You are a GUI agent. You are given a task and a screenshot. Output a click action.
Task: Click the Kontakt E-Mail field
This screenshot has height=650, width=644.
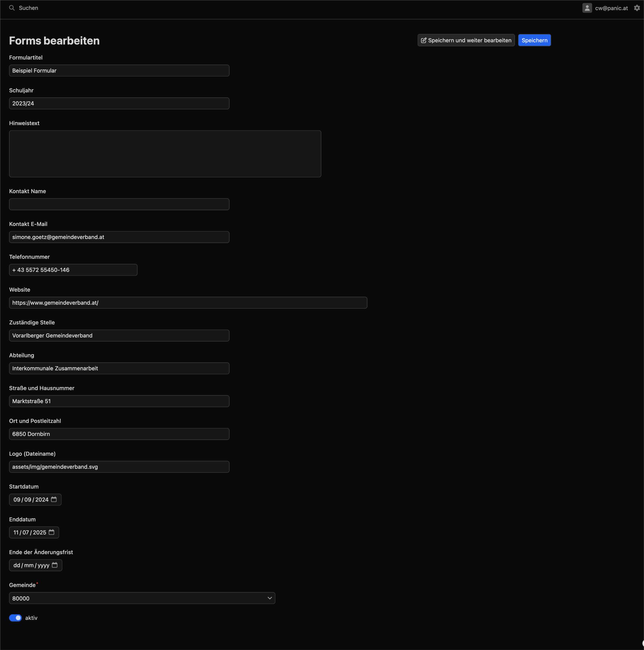pos(119,237)
